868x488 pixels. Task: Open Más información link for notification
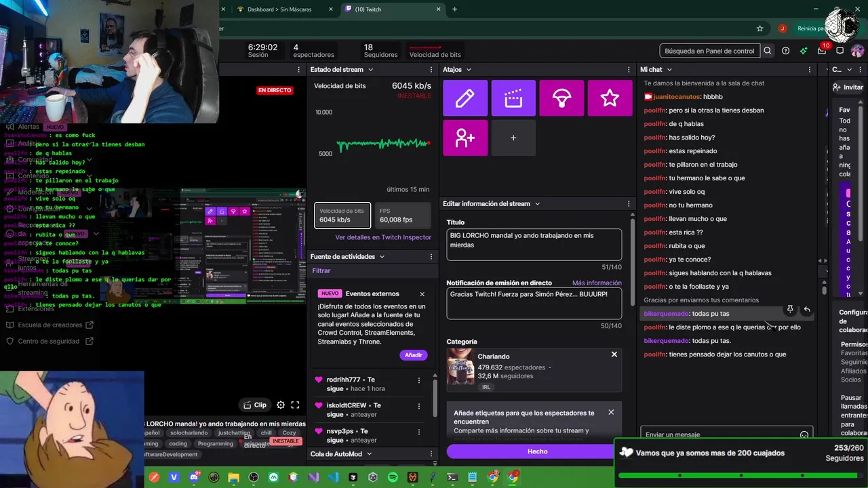[x=597, y=283]
